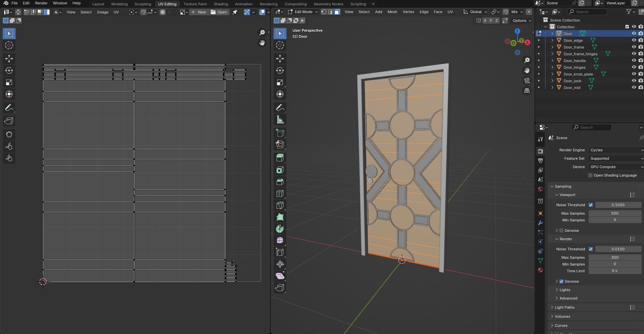Open the Geometry Nodes workspace tab
The height and width of the screenshot is (334, 644).
click(328, 4)
